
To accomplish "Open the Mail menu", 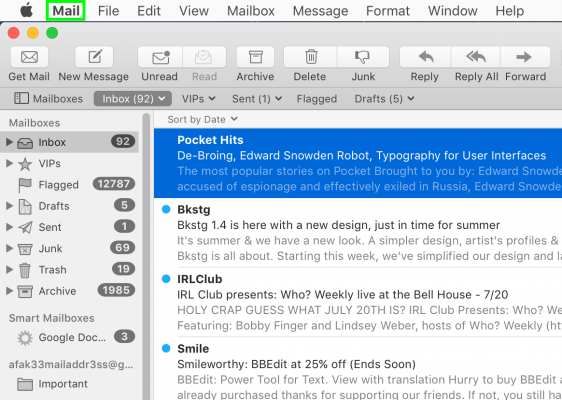I will [66, 11].
